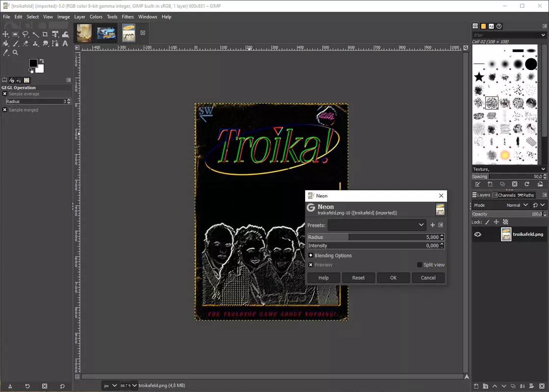Image resolution: width=549 pixels, height=392 pixels.
Task: Enable Split view checkbox
Action: point(419,265)
